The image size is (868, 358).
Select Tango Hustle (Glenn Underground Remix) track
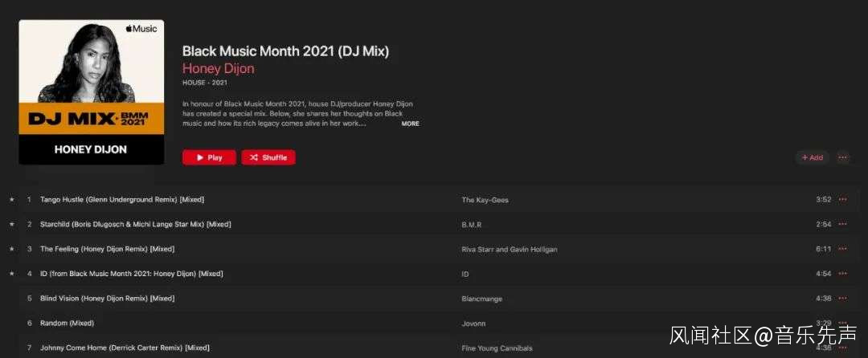[x=122, y=199]
